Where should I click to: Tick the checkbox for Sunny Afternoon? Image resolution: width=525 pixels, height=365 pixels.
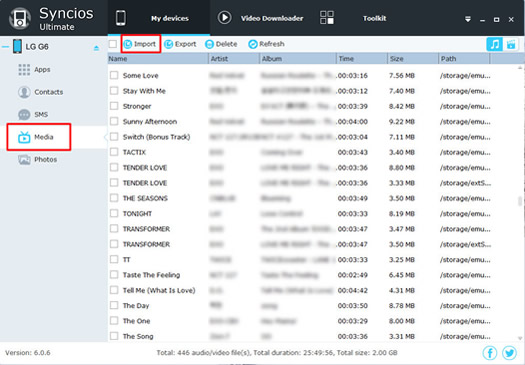point(114,121)
